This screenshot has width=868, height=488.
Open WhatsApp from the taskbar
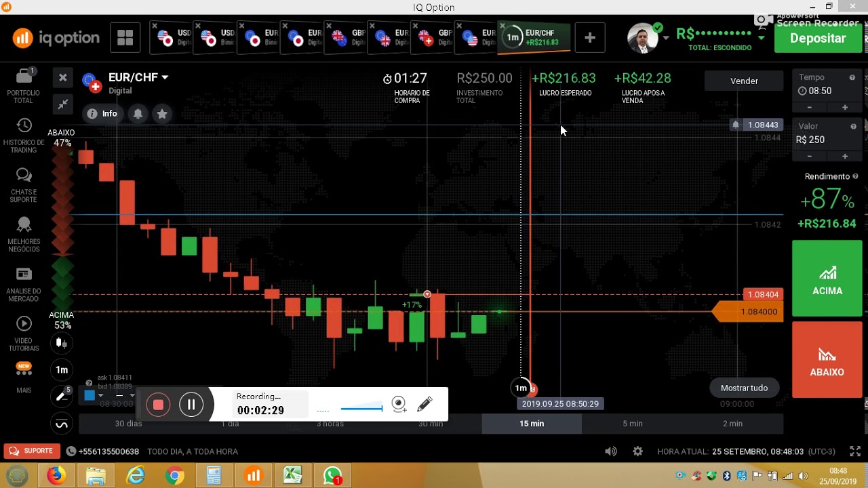click(x=332, y=476)
